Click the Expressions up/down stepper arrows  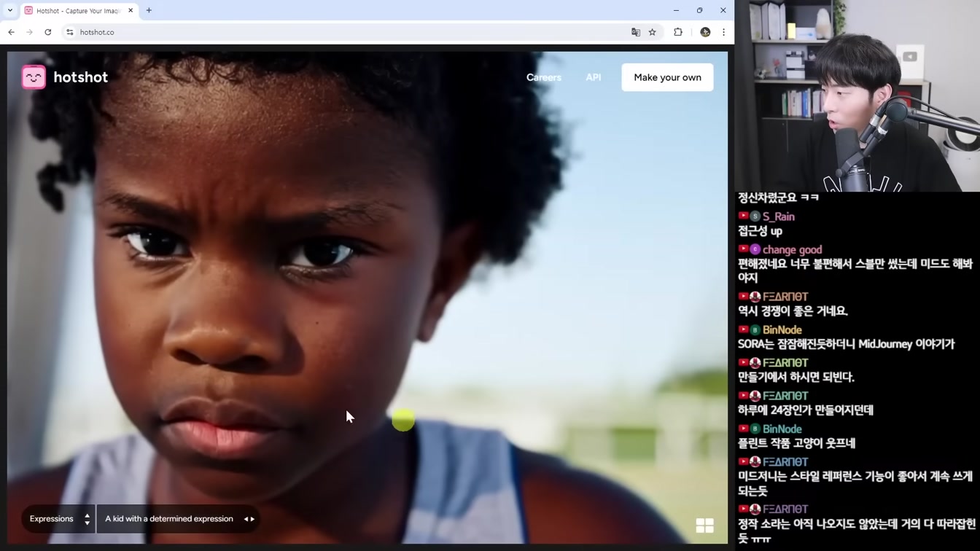point(87,519)
